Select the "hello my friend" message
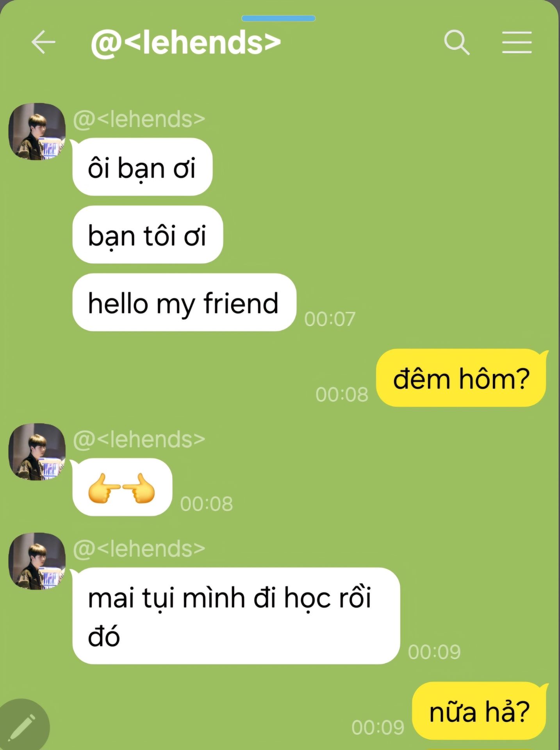Screen dimensions: 560x750 pos(184,302)
